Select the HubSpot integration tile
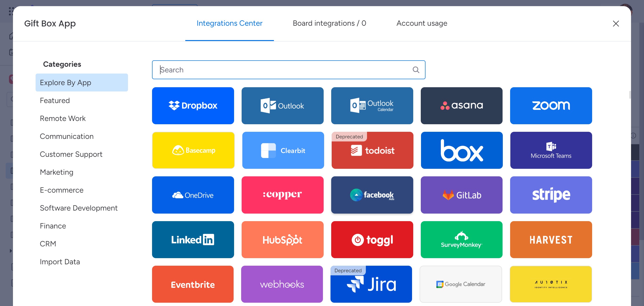The width and height of the screenshot is (644, 306). pyautogui.click(x=282, y=239)
